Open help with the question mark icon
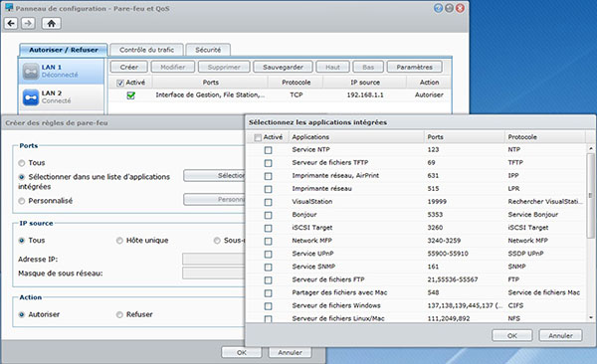This screenshot has width=597, height=364. (x=438, y=8)
